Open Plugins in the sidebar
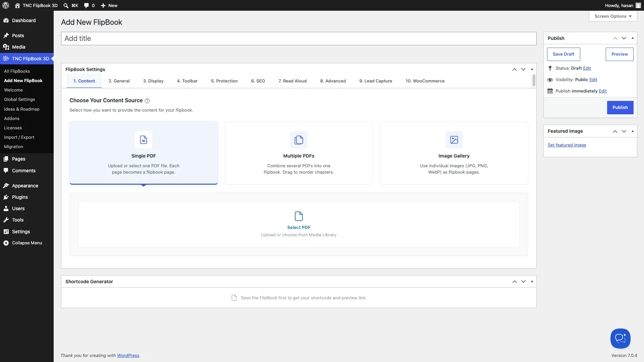Image resolution: width=644 pixels, height=362 pixels. (27, 197)
